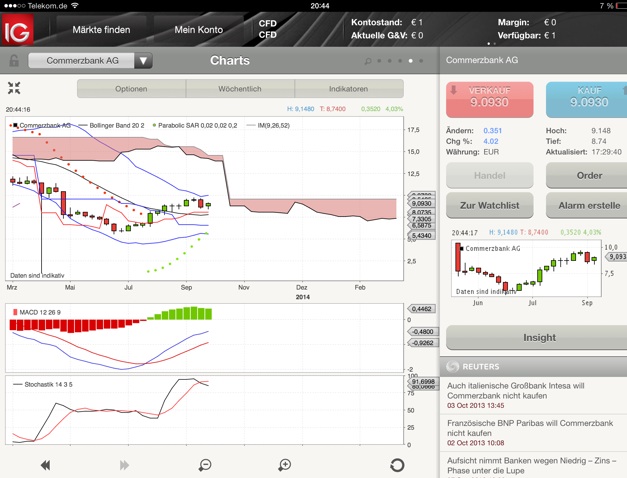The height and width of the screenshot is (478, 627).
Task: Select the highlighted page indicator dot
Action: tap(410, 61)
